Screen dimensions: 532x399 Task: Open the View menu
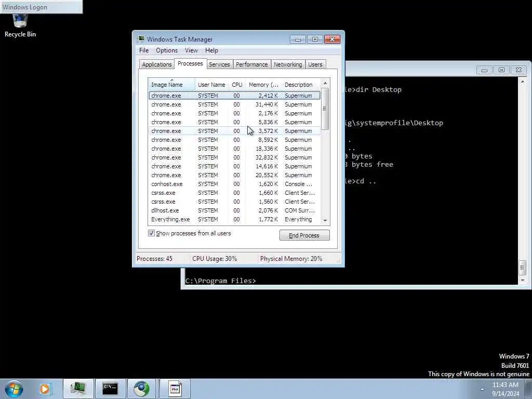point(191,50)
